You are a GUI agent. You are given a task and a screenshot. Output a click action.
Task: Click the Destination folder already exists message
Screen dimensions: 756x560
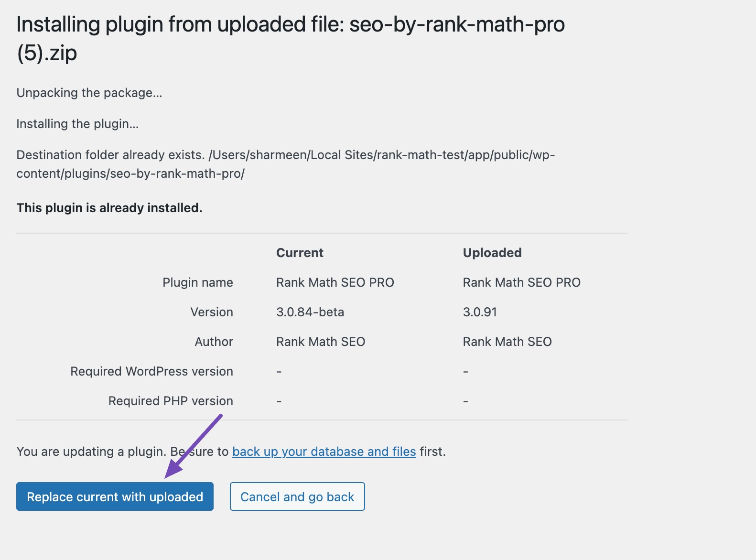[x=286, y=164]
